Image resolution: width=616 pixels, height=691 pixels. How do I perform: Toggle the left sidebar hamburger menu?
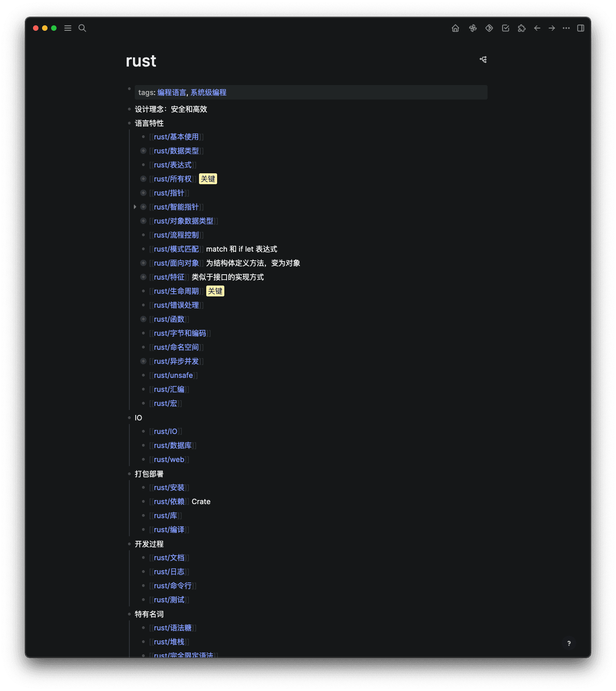point(68,28)
